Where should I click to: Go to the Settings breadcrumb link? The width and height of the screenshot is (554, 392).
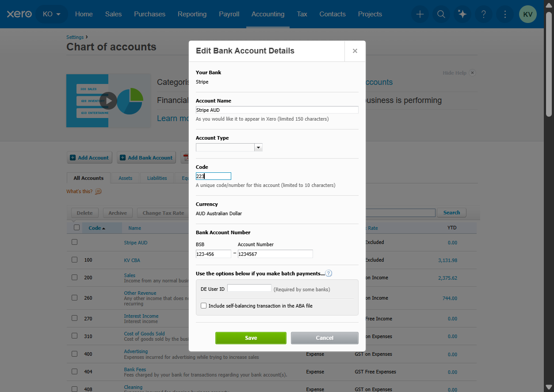point(75,37)
